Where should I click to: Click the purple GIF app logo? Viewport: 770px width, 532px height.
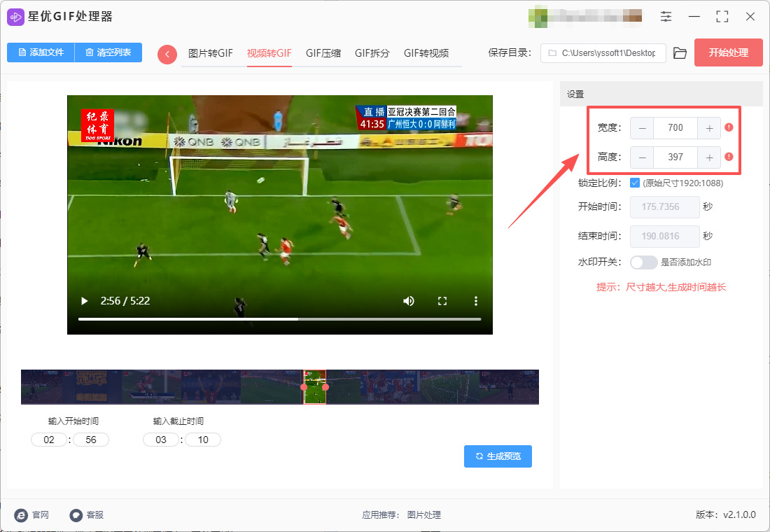[x=15, y=17]
